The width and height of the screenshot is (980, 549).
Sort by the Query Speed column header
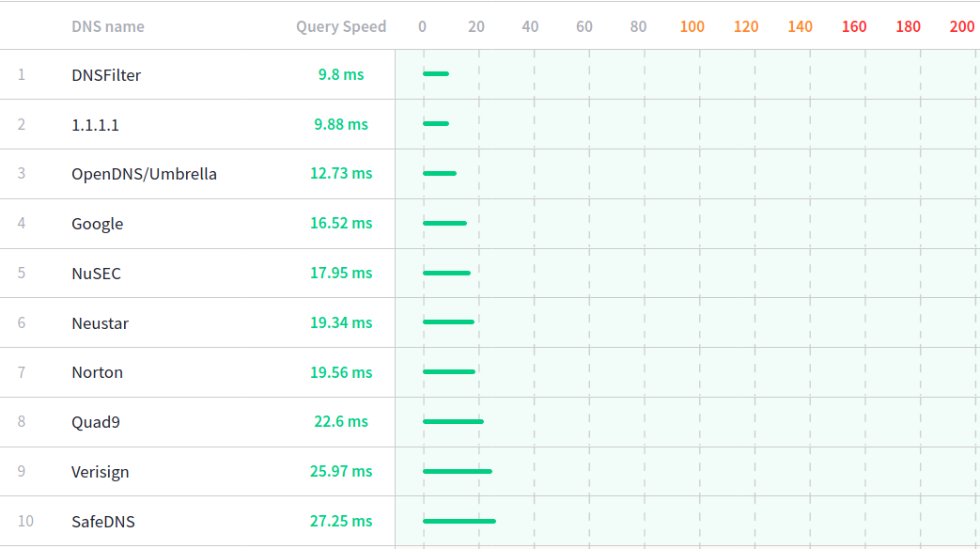click(x=341, y=26)
